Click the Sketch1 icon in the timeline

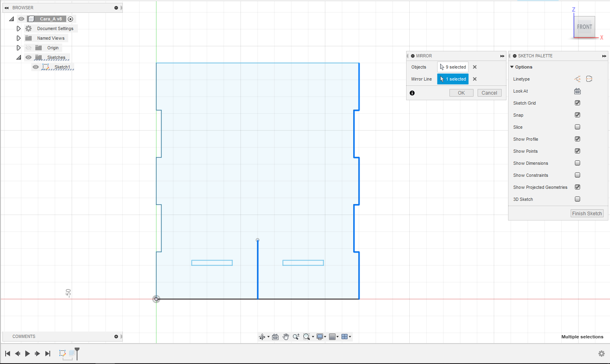coord(62,353)
